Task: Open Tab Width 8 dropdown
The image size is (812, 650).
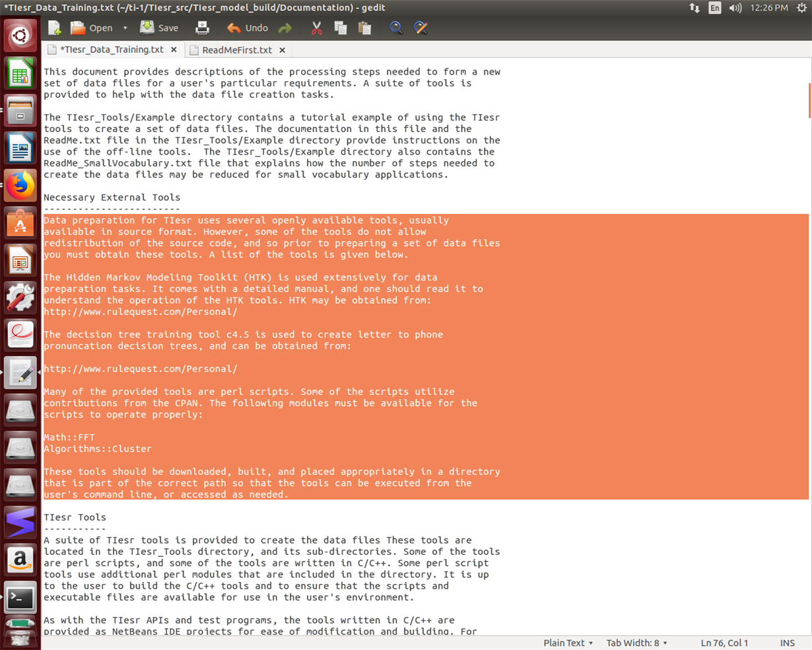Action: (636, 643)
